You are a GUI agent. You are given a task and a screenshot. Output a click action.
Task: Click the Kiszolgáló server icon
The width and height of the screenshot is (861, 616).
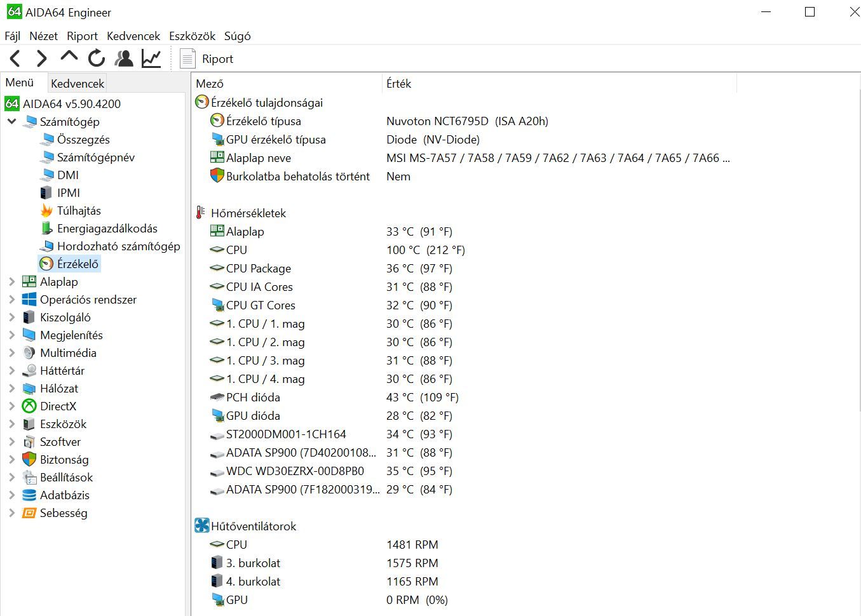click(29, 317)
